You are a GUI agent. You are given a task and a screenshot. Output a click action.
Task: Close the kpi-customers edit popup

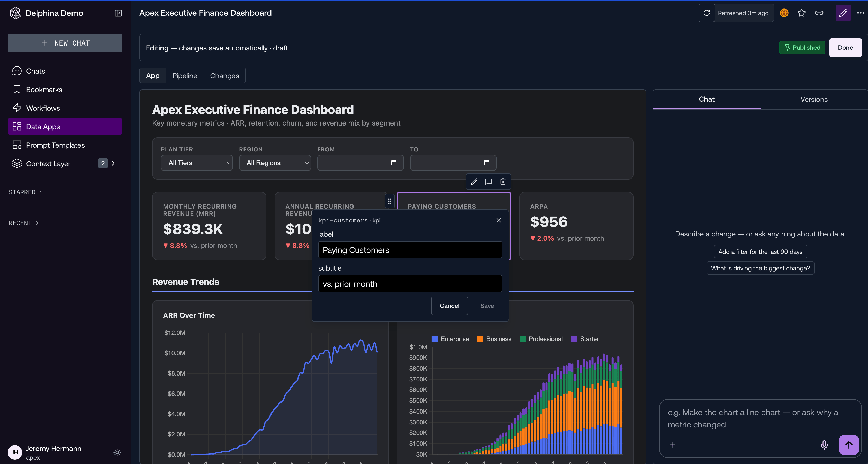499,220
